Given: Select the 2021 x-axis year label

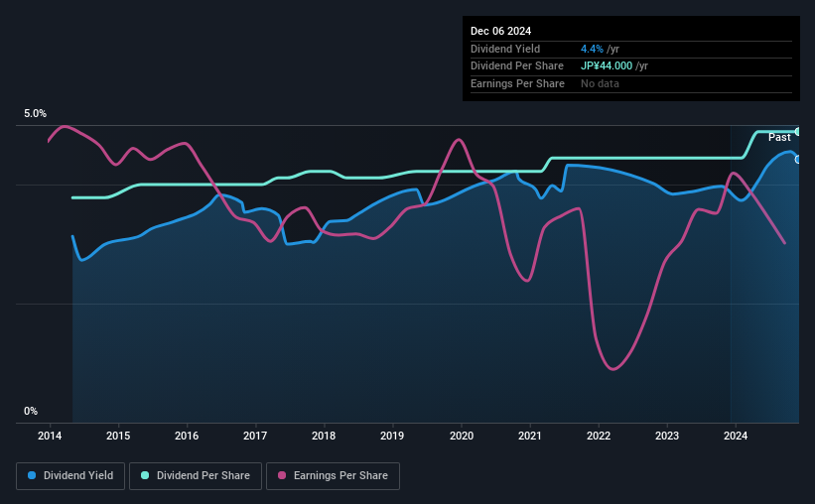Looking at the screenshot, I should [x=530, y=436].
